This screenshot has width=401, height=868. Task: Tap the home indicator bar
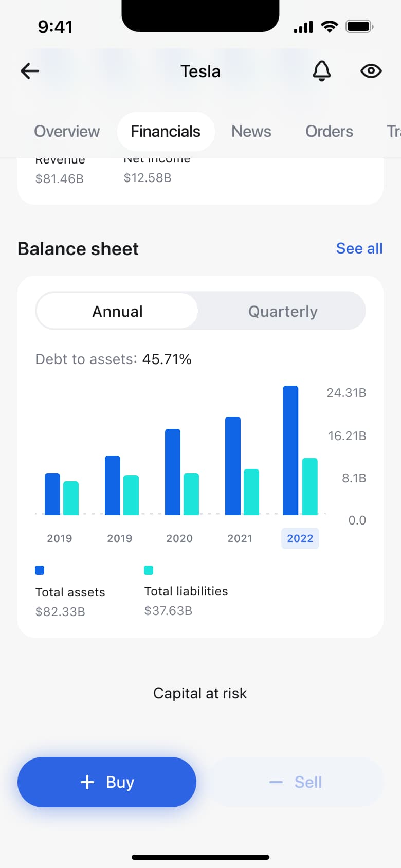click(200, 857)
